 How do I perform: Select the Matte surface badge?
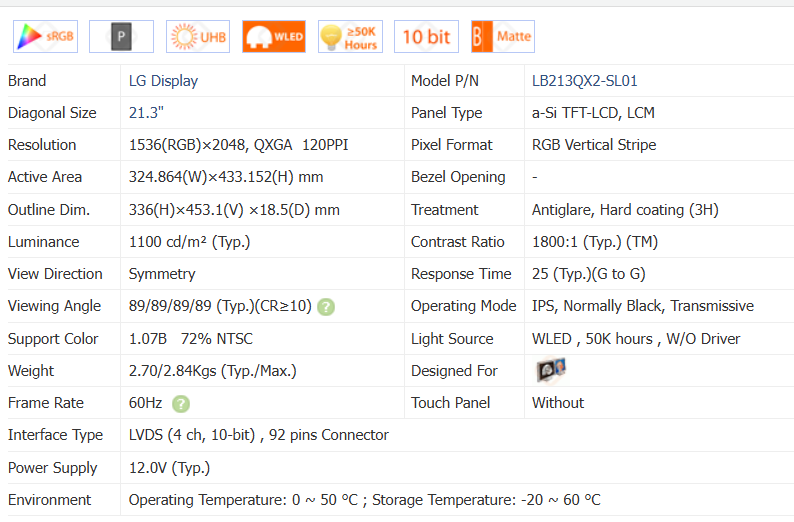coord(502,36)
